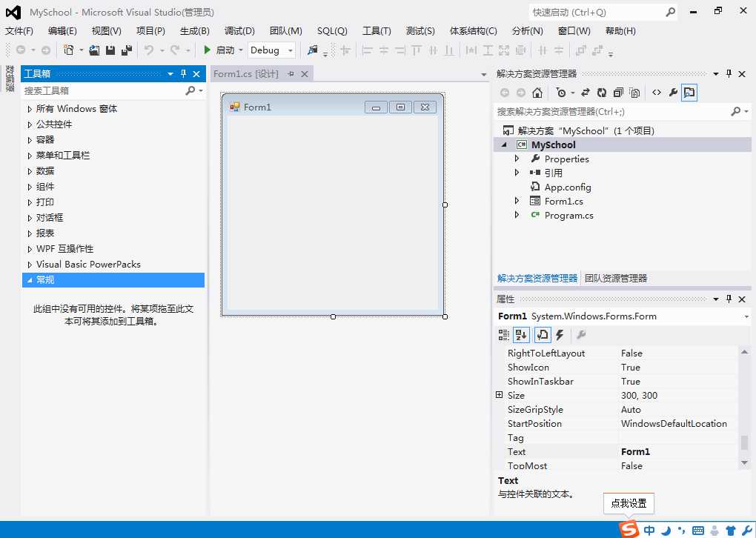This screenshot has width=756, height=538.
Task: Pin the Toolbox panel
Action: 183,74
